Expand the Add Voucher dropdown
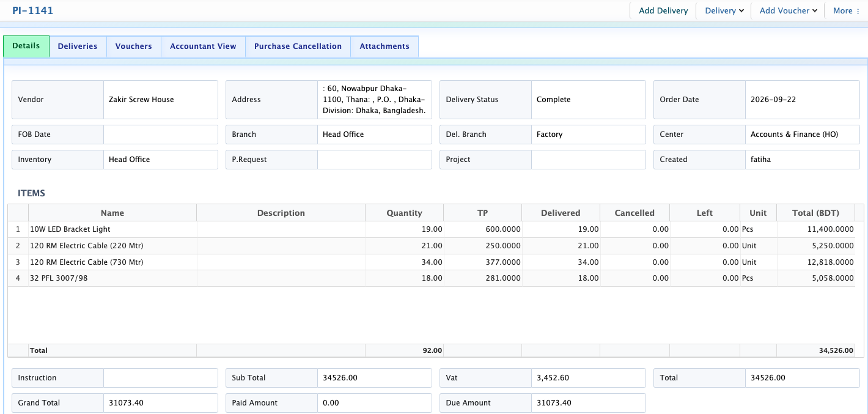This screenshot has height=414, width=868. coord(788,10)
